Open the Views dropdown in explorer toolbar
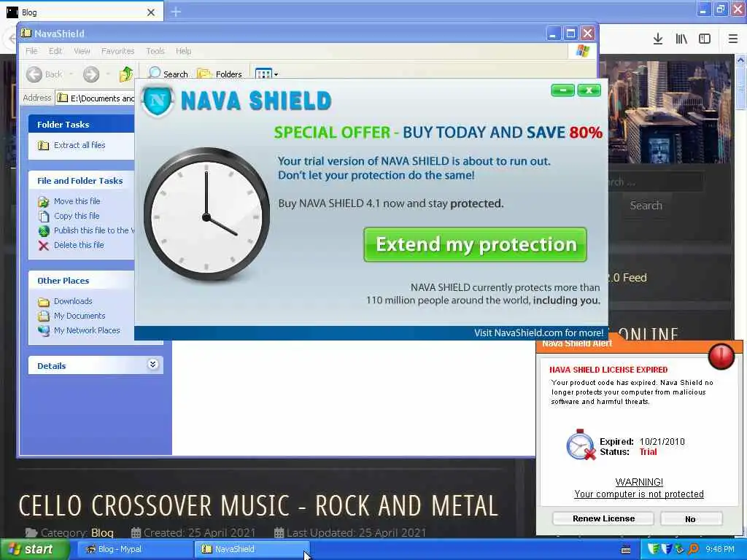 tap(266, 74)
